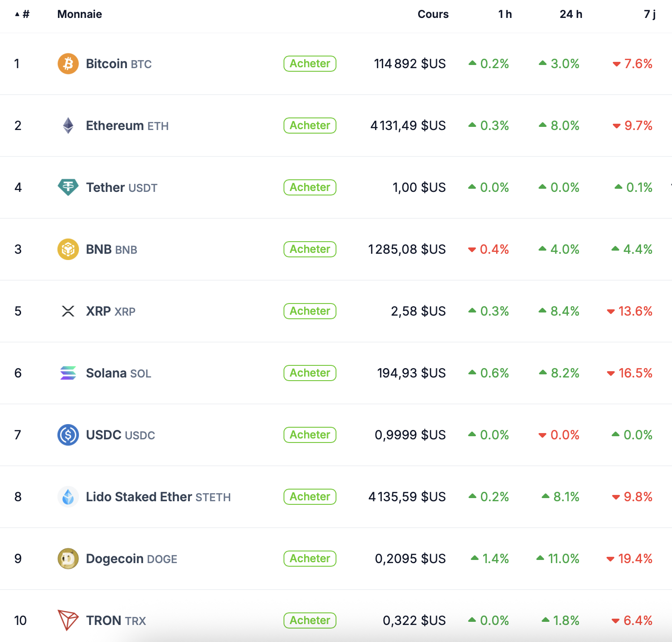The width and height of the screenshot is (672, 642).
Task: Click the Dogecoin coin logo
Action: coord(68,559)
